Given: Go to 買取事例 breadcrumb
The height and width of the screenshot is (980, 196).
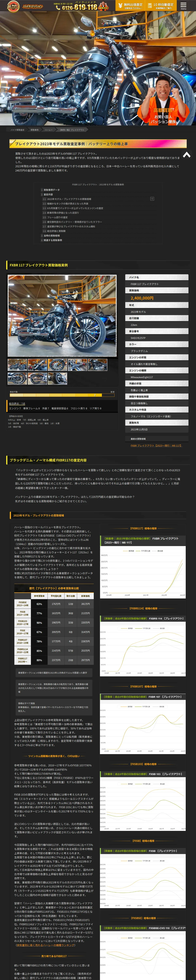Looking at the screenshot, I should (34, 130).
